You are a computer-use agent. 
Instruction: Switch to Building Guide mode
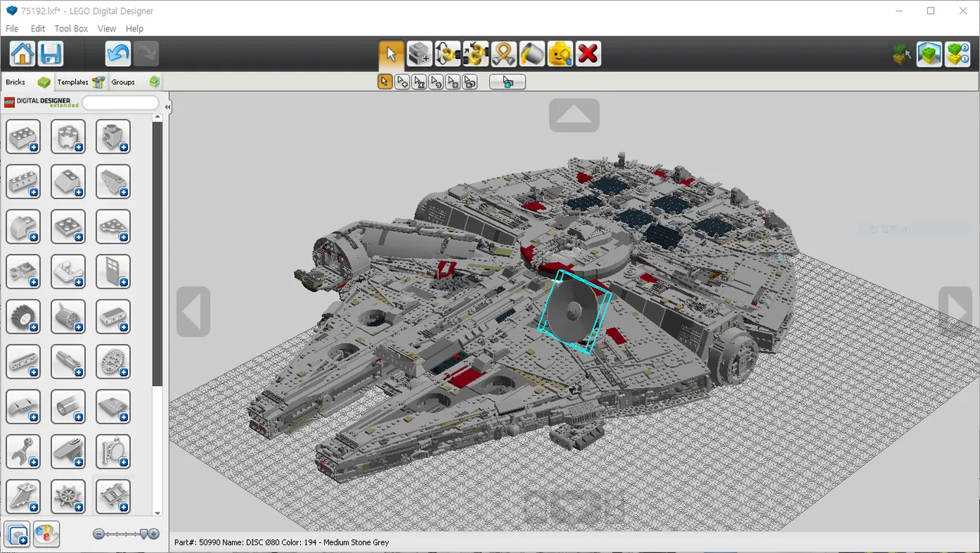957,54
